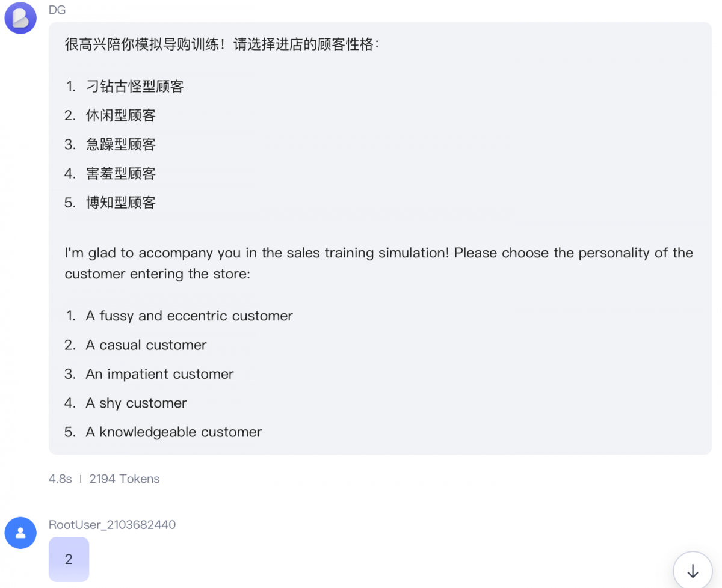The image size is (722, 588).
Task: Click 'A fussy and eccentric customer' item
Action: (189, 316)
